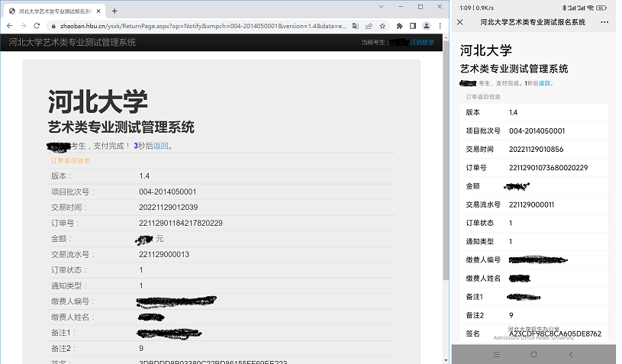Screen dimensions: 622x364
Task: Click the large 河北大学 heading on desktop
Action: click(x=98, y=101)
